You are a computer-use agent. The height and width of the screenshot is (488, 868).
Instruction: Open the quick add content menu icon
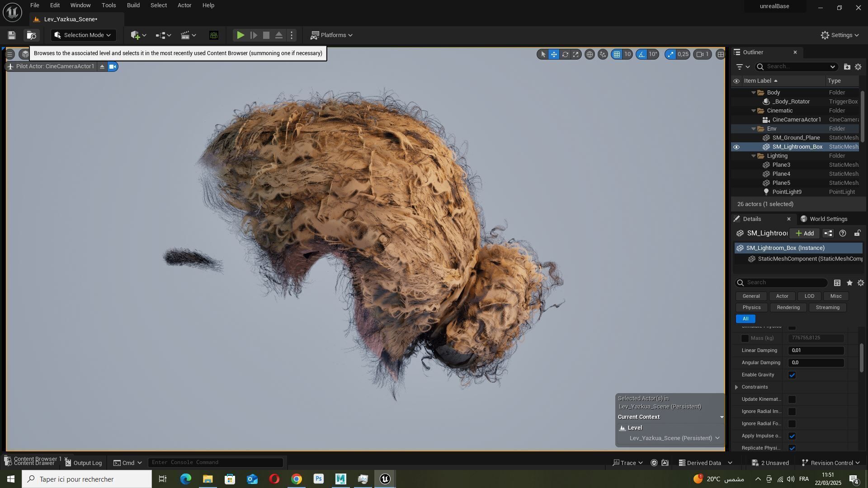(138, 35)
